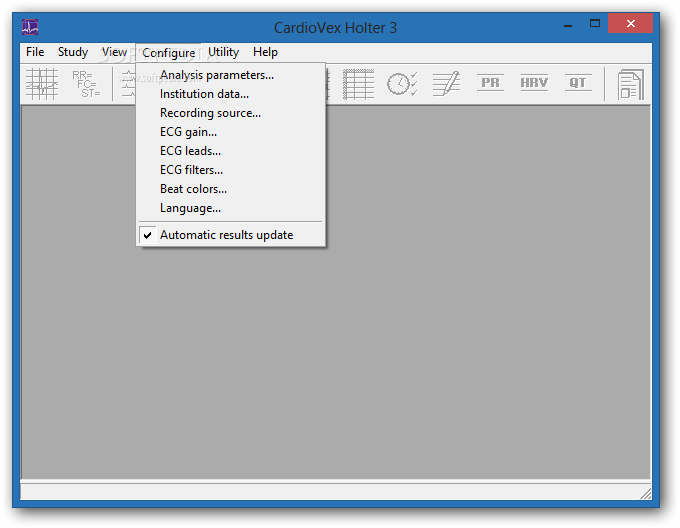Choose ECG gain... option
The width and height of the screenshot is (680, 528).
231,132
